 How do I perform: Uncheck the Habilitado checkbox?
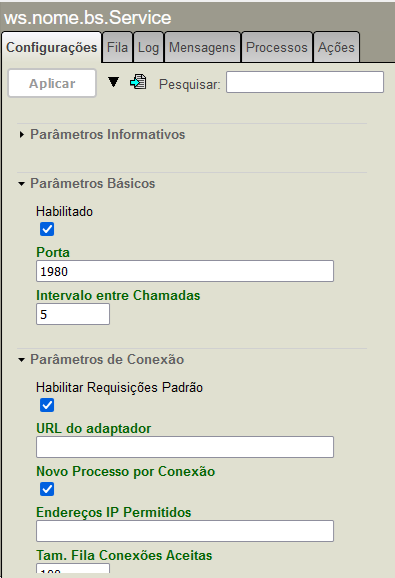47,229
